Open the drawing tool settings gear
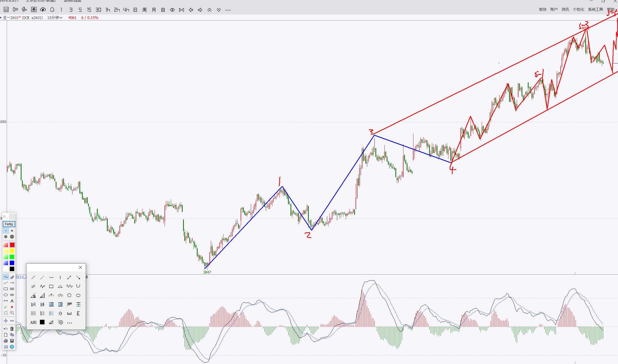618x364 pixels. pos(60,322)
